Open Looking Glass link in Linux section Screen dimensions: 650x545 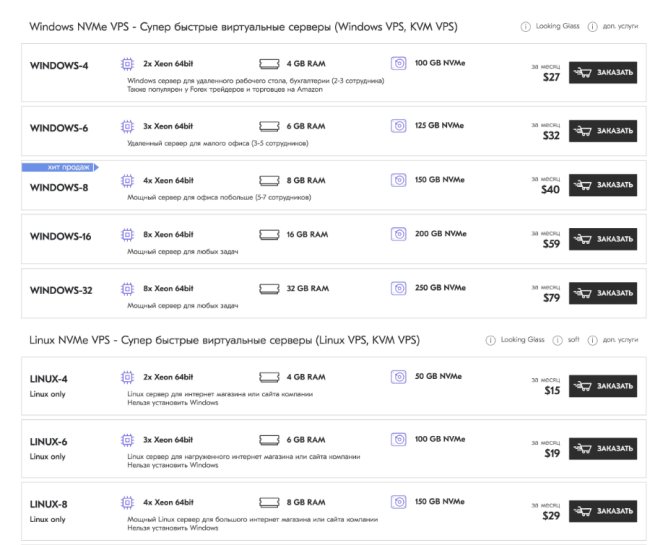coord(522,340)
